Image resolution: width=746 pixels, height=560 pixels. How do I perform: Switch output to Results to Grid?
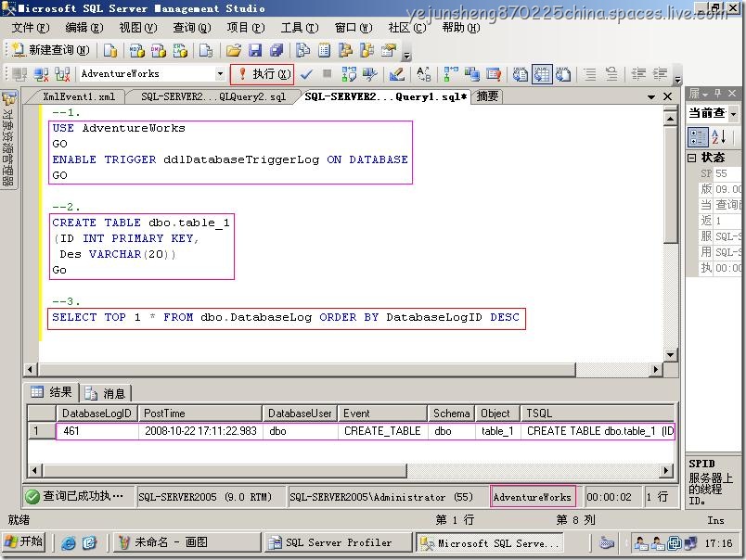pyautogui.click(x=542, y=74)
